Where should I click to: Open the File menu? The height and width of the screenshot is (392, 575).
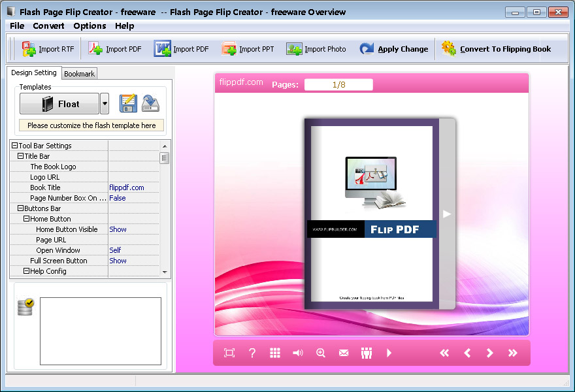click(17, 26)
